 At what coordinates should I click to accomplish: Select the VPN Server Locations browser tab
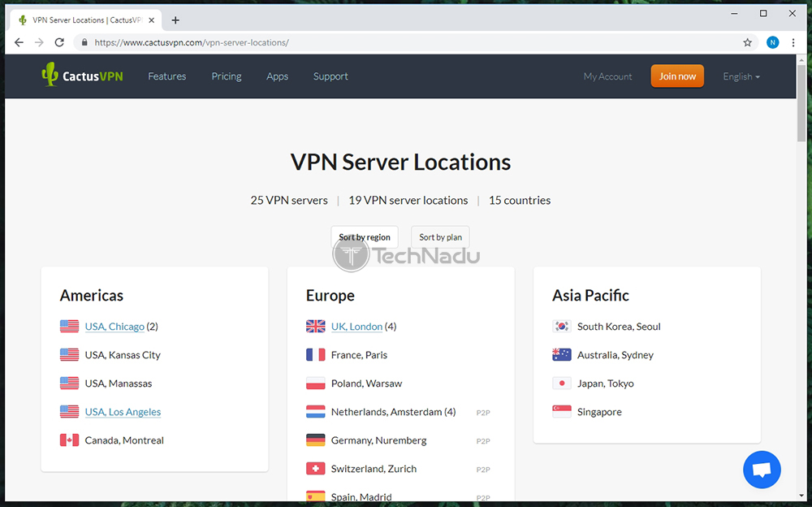[x=86, y=20]
